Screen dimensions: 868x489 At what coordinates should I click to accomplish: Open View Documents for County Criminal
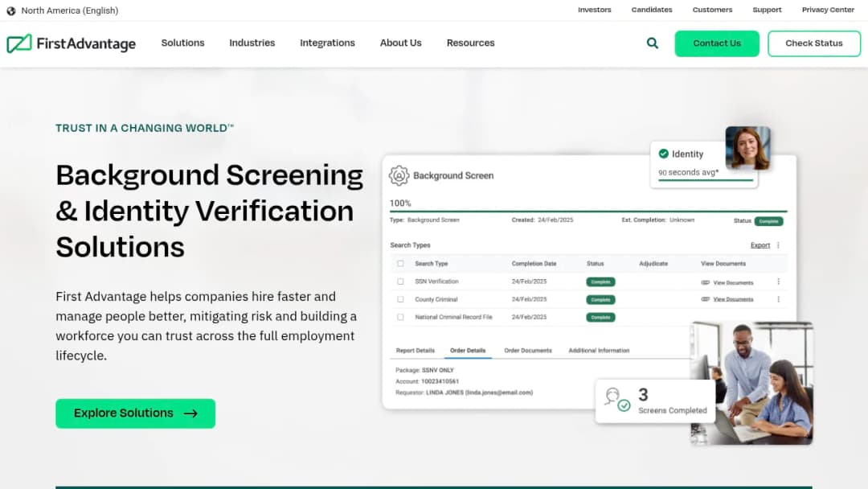click(727, 299)
